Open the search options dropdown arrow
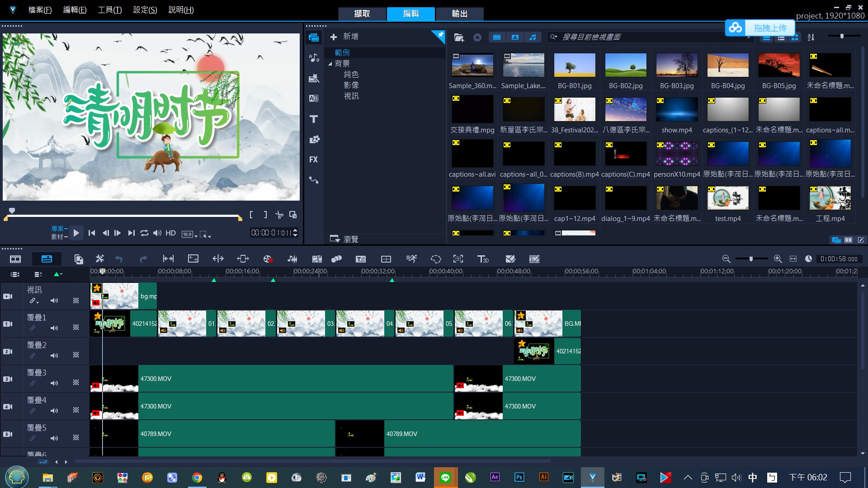The width and height of the screenshot is (868, 488). pos(554,37)
